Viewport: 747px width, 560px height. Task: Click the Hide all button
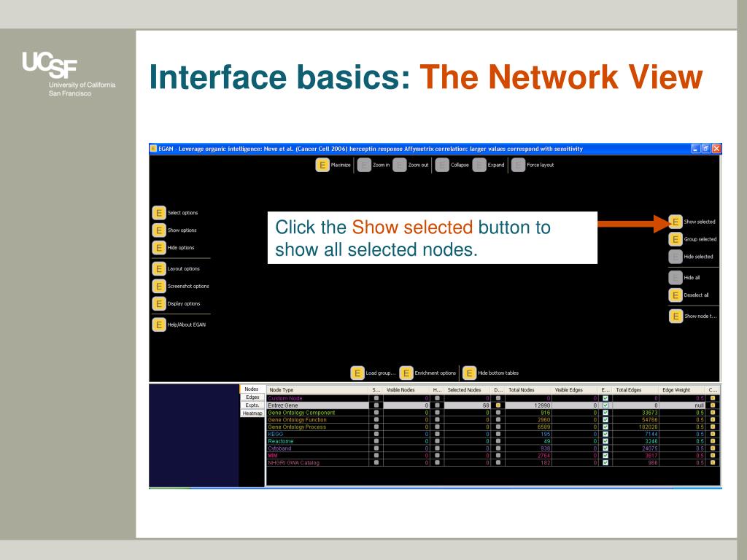676,278
